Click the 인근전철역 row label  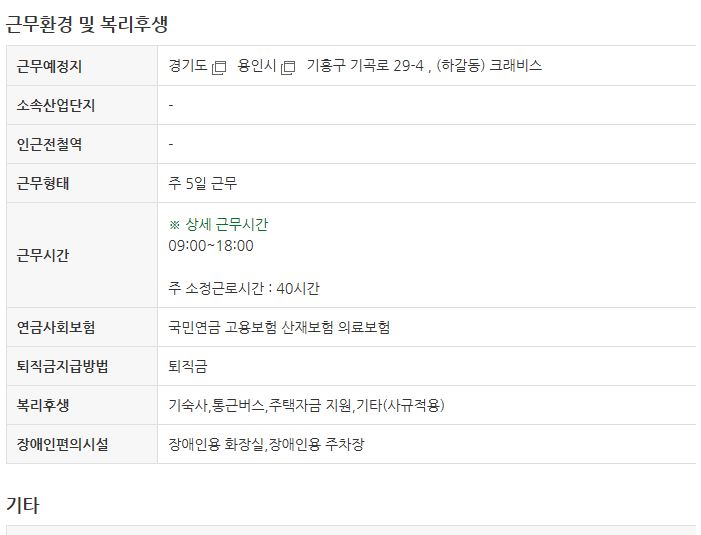49,144
